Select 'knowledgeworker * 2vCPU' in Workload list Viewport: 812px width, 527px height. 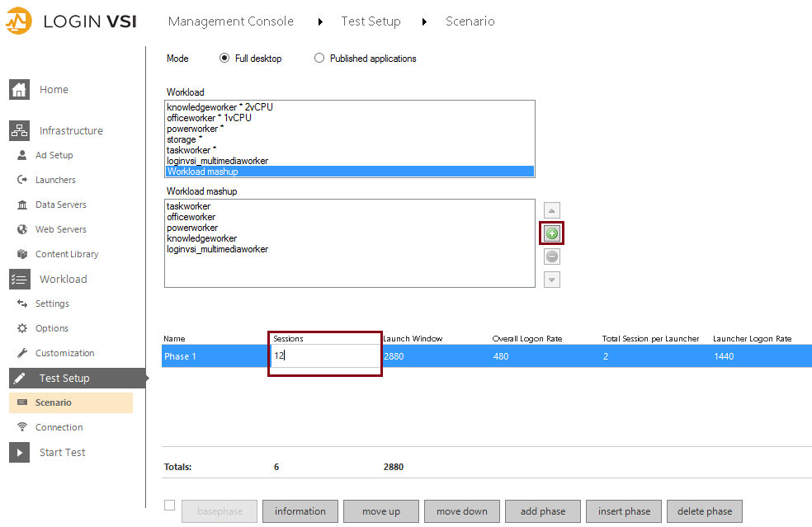pyautogui.click(x=350, y=106)
